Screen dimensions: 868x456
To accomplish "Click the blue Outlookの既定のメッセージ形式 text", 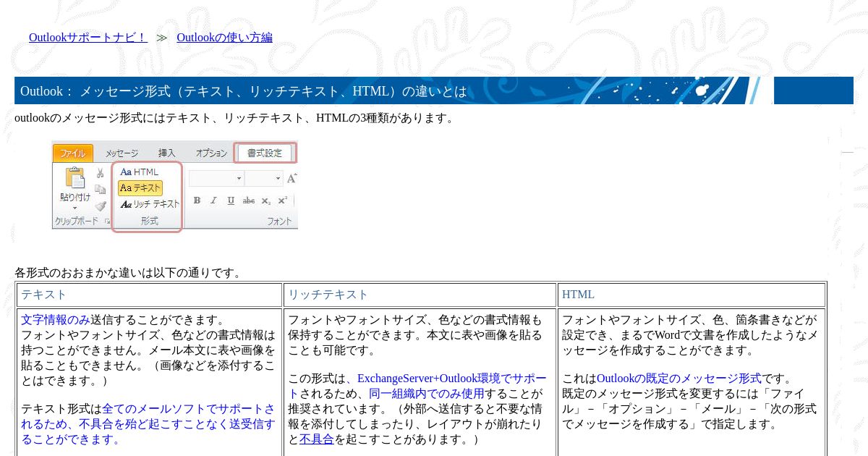I will pyautogui.click(x=679, y=379).
